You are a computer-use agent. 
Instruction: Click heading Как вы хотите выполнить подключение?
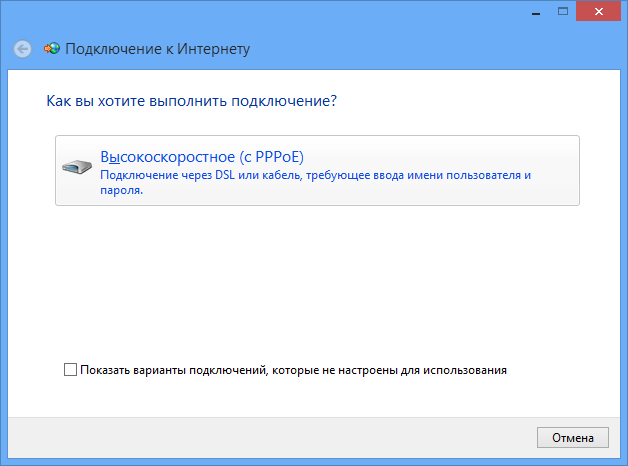coord(191,101)
